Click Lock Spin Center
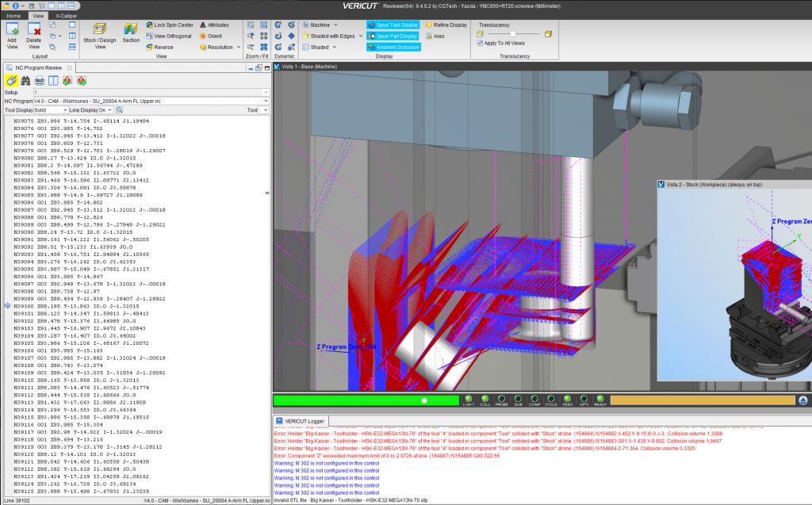The width and height of the screenshot is (812, 505). [170, 25]
